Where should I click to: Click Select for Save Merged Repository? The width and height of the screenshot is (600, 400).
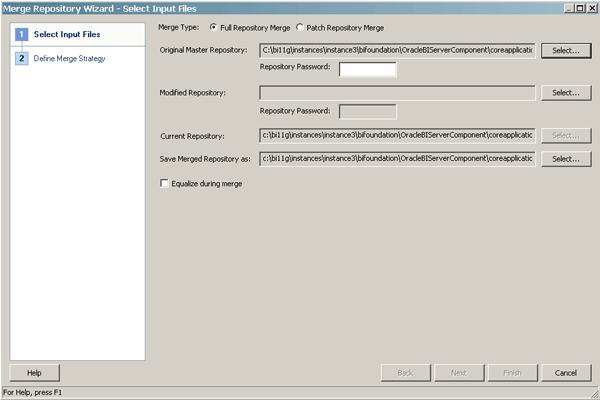pos(566,158)
